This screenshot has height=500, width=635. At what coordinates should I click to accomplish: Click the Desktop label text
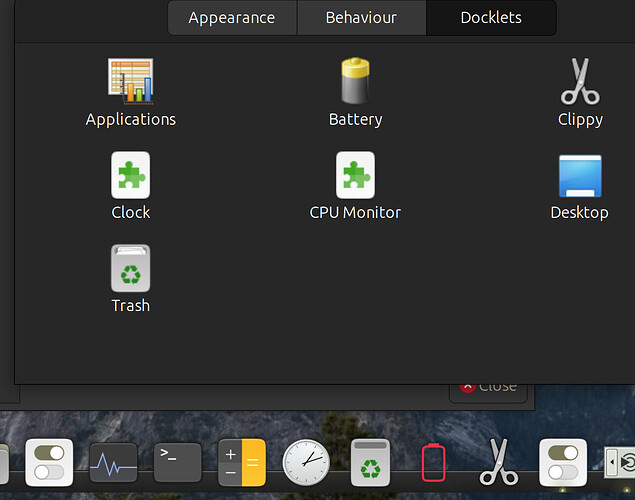(580, 213)
